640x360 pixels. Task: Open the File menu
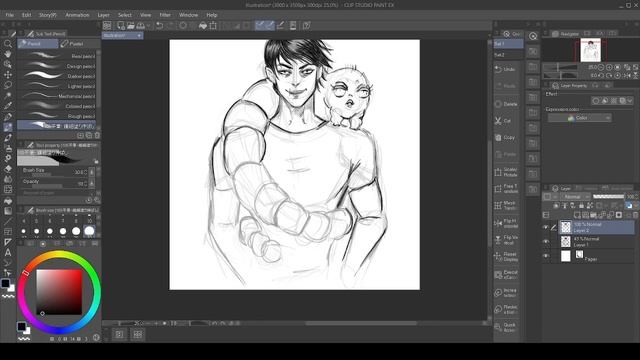click(9, 15)
